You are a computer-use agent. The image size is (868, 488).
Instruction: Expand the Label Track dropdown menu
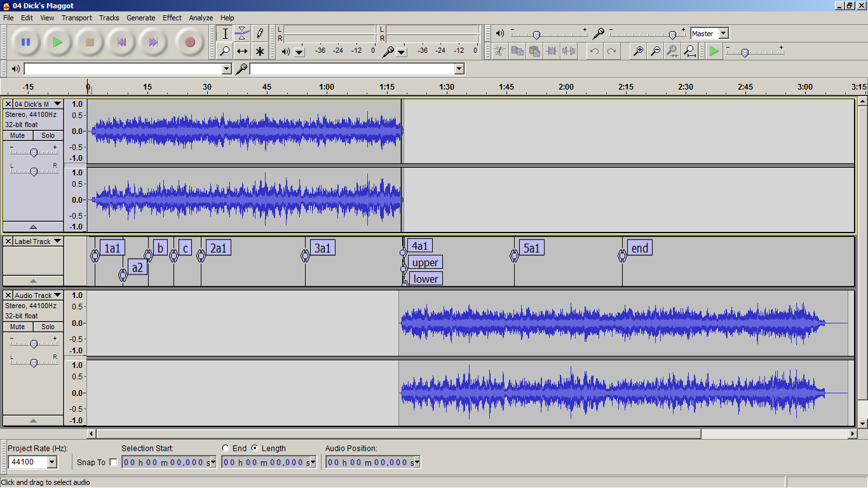(57, 241)
